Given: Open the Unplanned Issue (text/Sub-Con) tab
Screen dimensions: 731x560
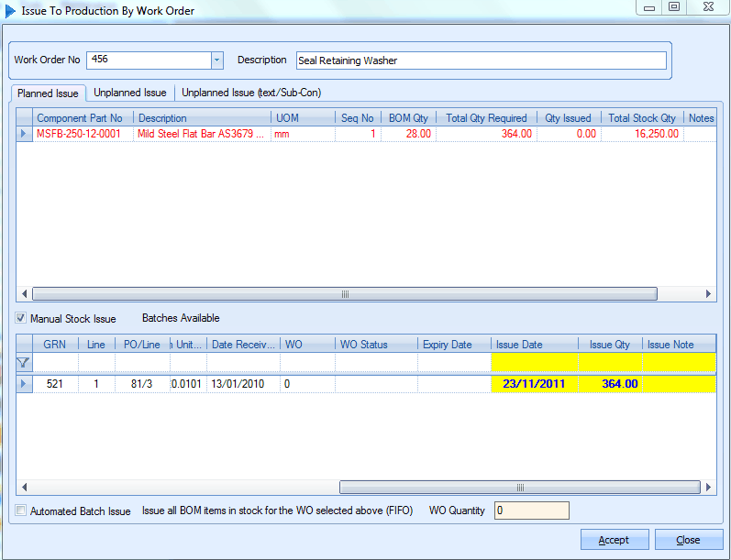Looking at the screenshot, I should point(251,93).
